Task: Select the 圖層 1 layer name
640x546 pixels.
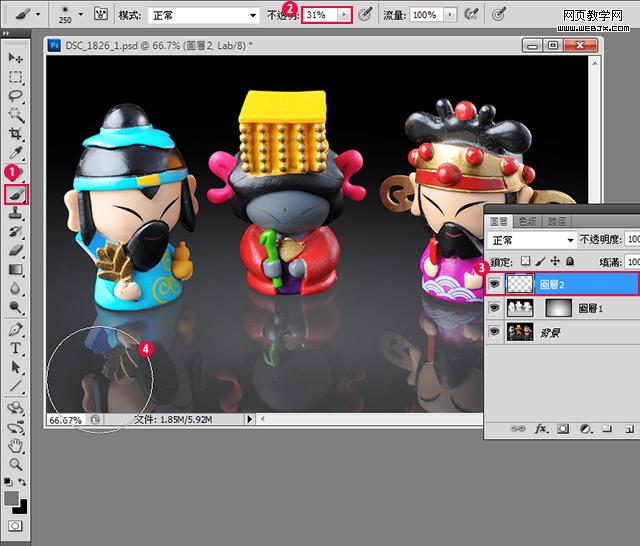Action: tap(590, 309)
